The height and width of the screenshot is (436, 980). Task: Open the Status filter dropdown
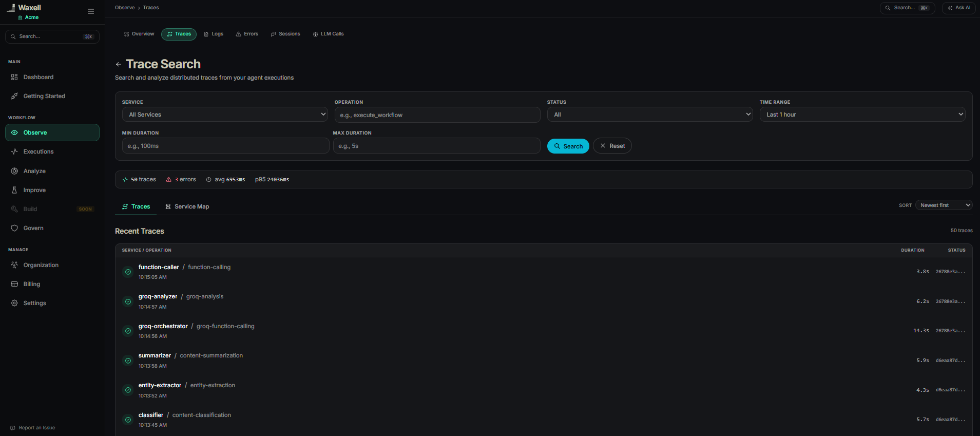(x=650, y=115)
